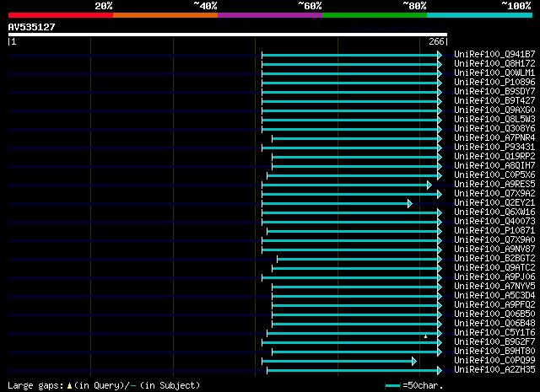
Task: Click the green ~80% identity color swatch
Action: pyautogui.click(x=375, y=15)
